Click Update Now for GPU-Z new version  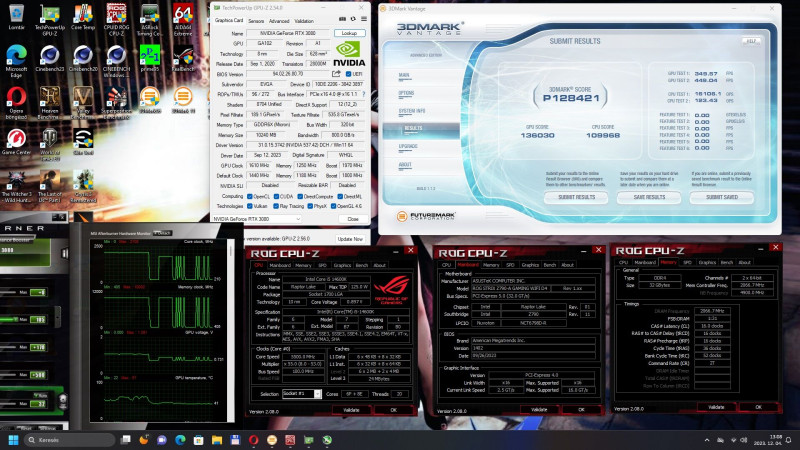(350, 239)
